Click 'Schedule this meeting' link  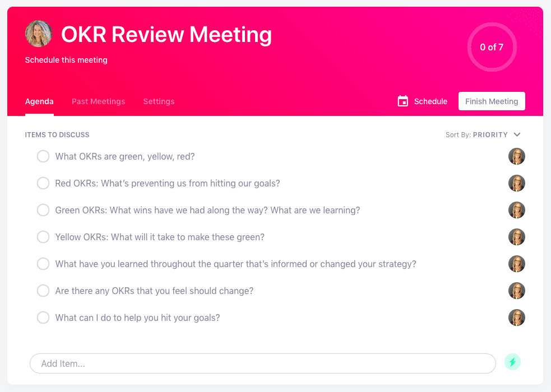66,60
